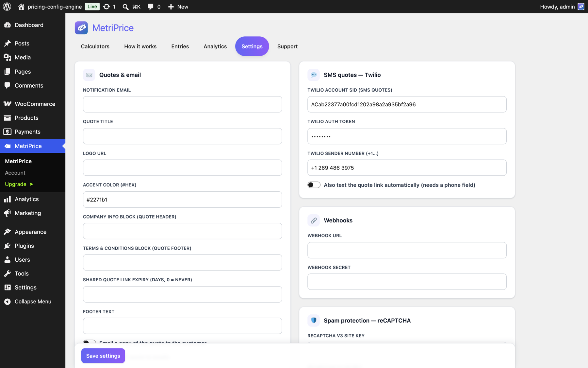Click the Products icon in sidebar
The image size is (588, 368).
[x=8, y=118]
